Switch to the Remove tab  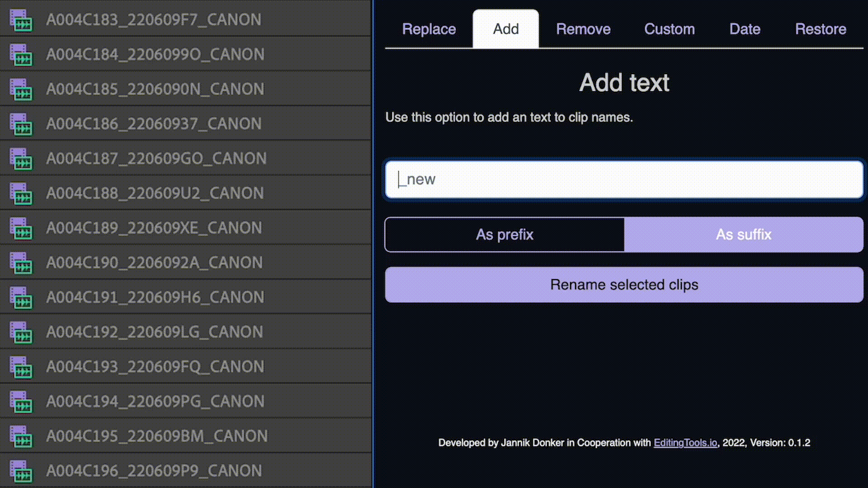point(582,28)
